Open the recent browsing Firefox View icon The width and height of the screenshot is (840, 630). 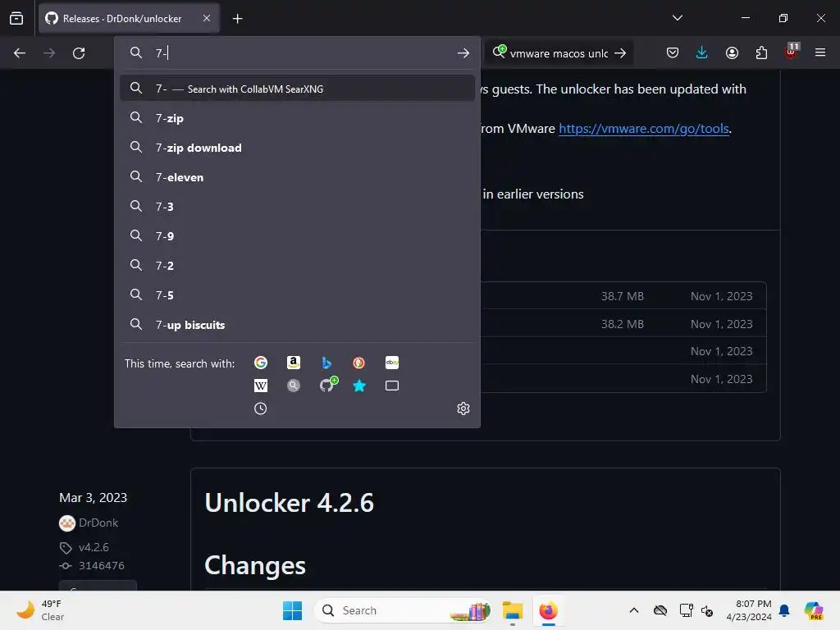[16, 19]
